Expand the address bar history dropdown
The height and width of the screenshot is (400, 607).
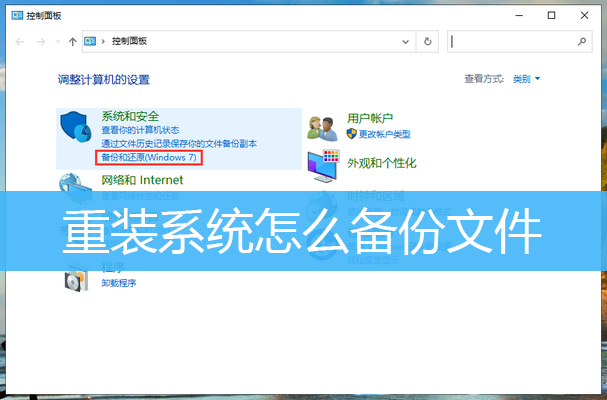[405, 41]
